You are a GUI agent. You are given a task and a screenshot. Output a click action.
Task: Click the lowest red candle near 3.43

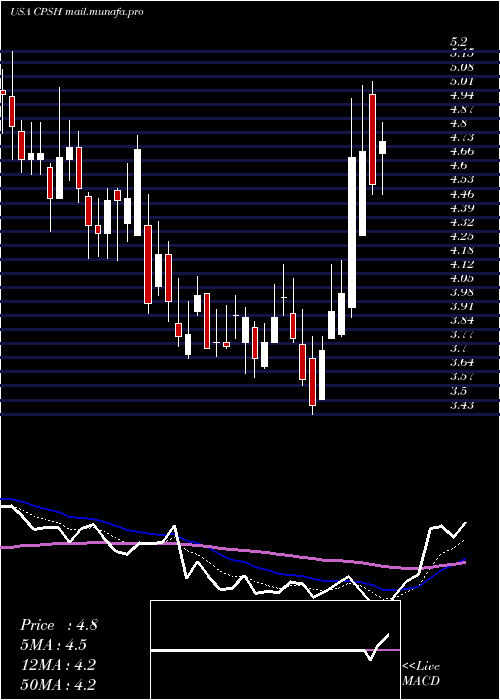point(312,382)
